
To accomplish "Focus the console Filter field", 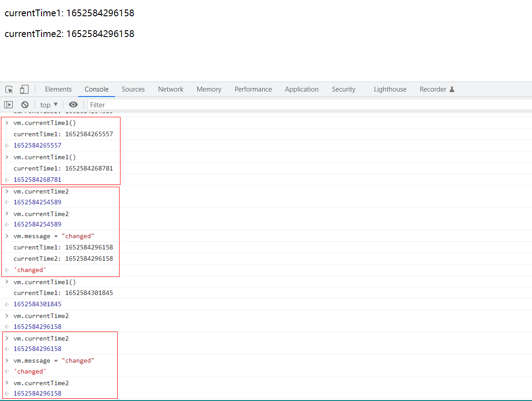I will click(x=310, y=105).
